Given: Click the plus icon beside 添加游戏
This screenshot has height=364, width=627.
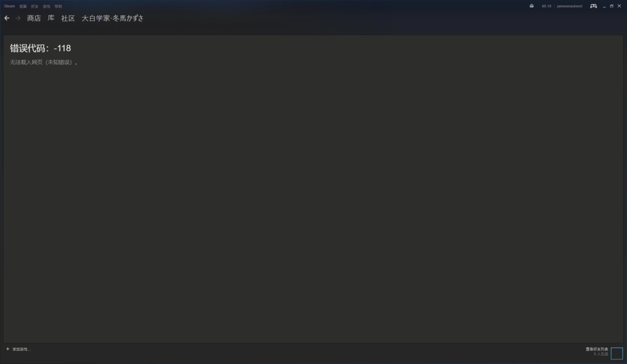Looking at the screenshot, I should tap(7, 349).
